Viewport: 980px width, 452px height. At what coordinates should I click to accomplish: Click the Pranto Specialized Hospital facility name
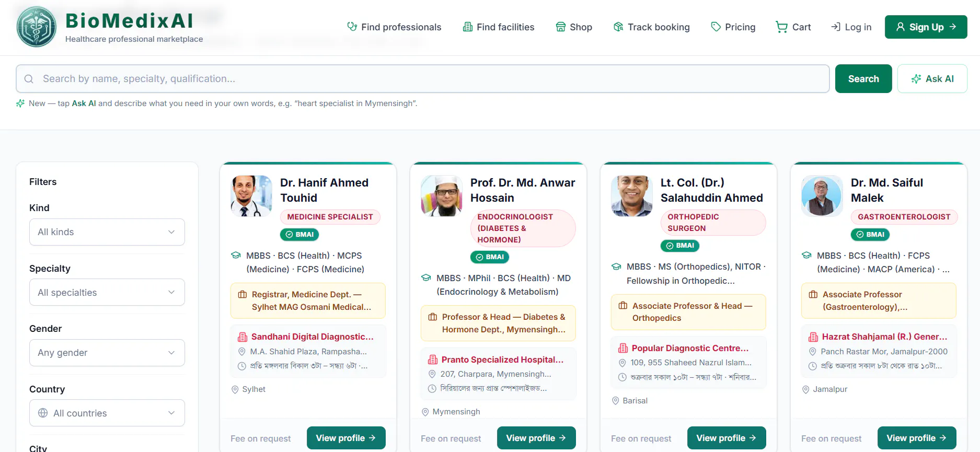[503, 360]
